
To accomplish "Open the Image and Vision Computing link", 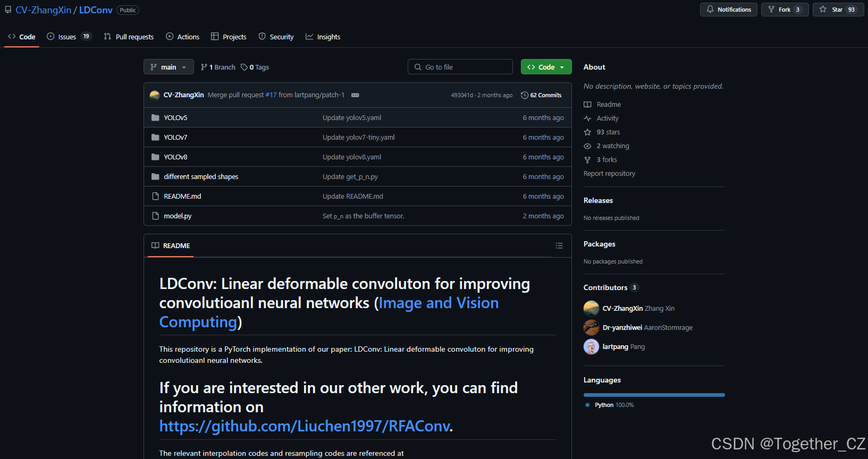I will (x=329, y=312).
